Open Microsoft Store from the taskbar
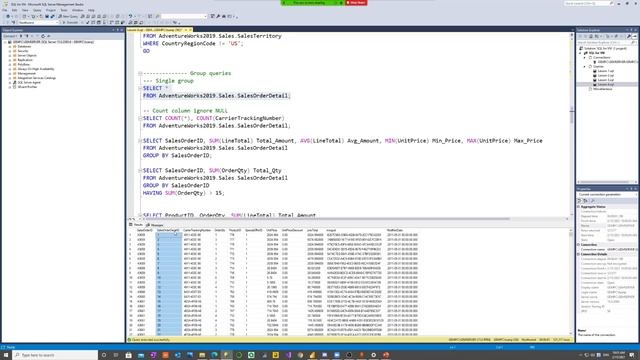 coord(129,355)
